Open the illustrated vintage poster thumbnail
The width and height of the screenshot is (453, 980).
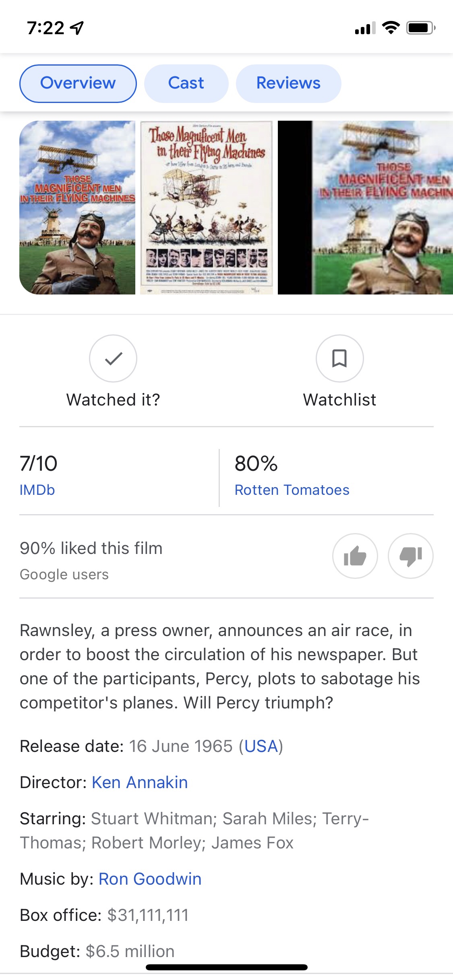coord(206,208)
